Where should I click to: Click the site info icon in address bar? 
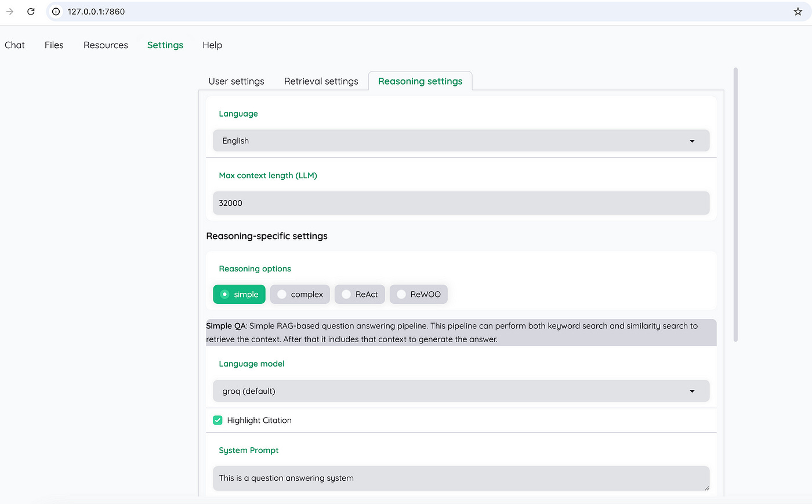(55, 11)
